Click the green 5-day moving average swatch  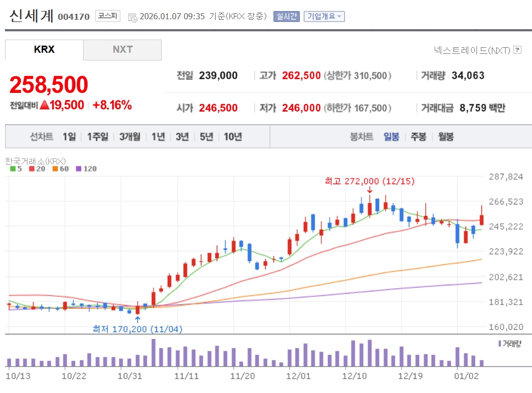point(13,169)
